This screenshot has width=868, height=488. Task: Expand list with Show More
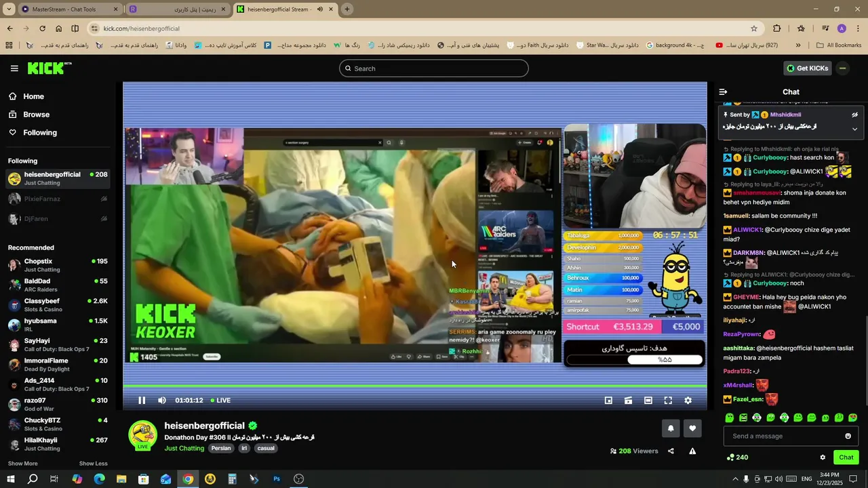pyautogui.click(x=22, y=464)
